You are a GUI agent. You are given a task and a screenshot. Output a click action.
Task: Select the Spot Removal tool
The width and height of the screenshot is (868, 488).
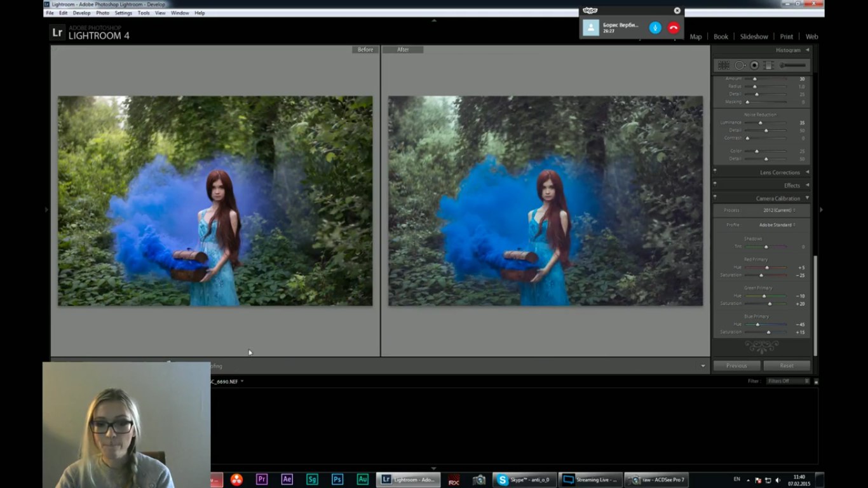coord(740,65)
